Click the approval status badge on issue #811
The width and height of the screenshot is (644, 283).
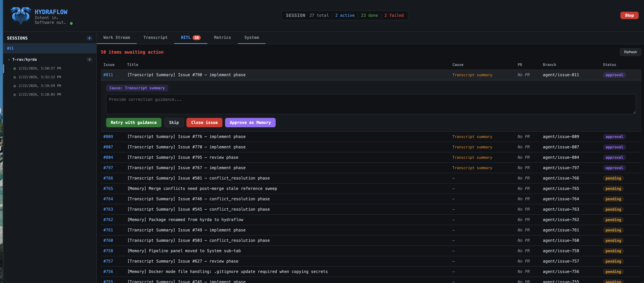615,75
